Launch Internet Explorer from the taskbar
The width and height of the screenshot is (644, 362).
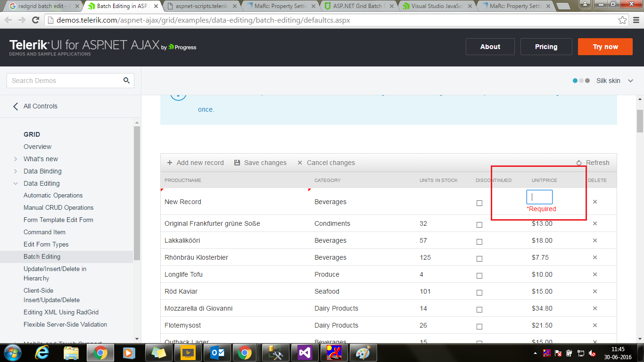(42, 353)
